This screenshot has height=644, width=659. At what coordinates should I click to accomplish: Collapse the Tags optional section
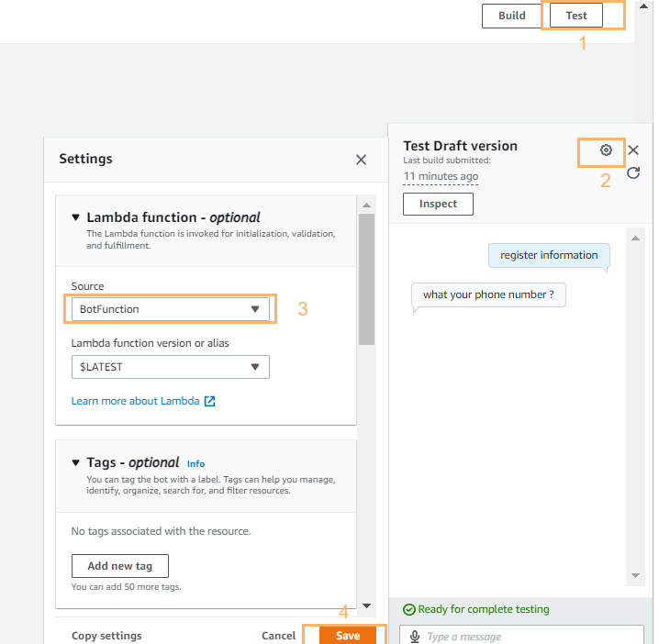click(x=75, y=463)
